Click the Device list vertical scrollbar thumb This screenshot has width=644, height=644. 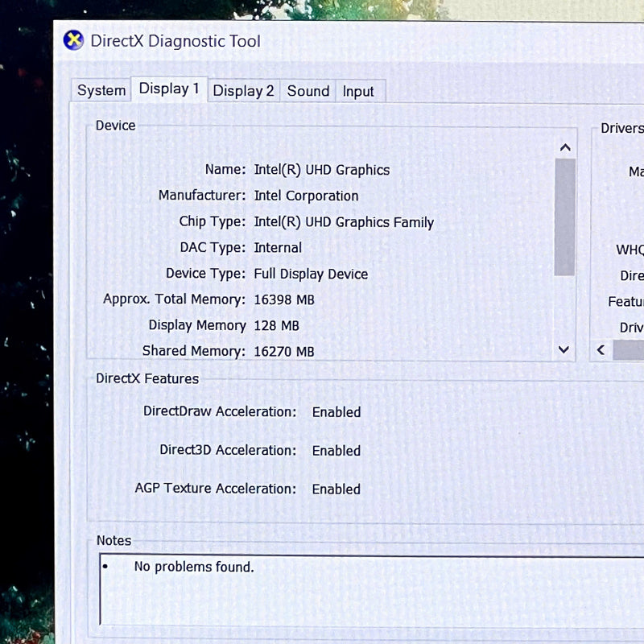565,217
